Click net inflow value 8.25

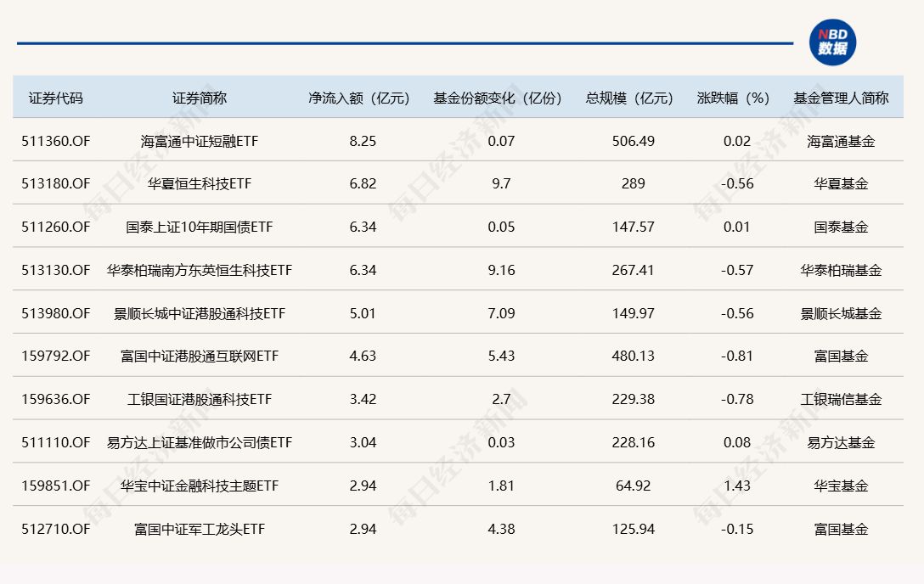[363, 141]
